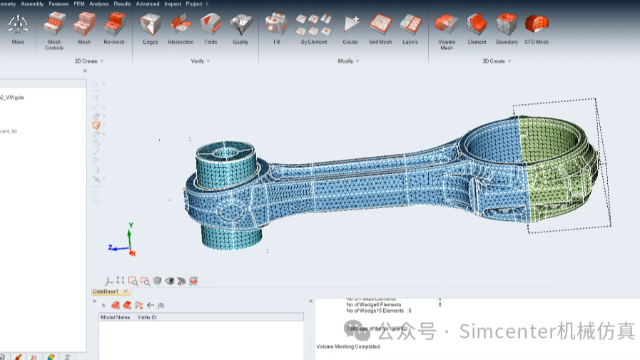Click the 'Volume Meshing Completed' message

[349, 347]
